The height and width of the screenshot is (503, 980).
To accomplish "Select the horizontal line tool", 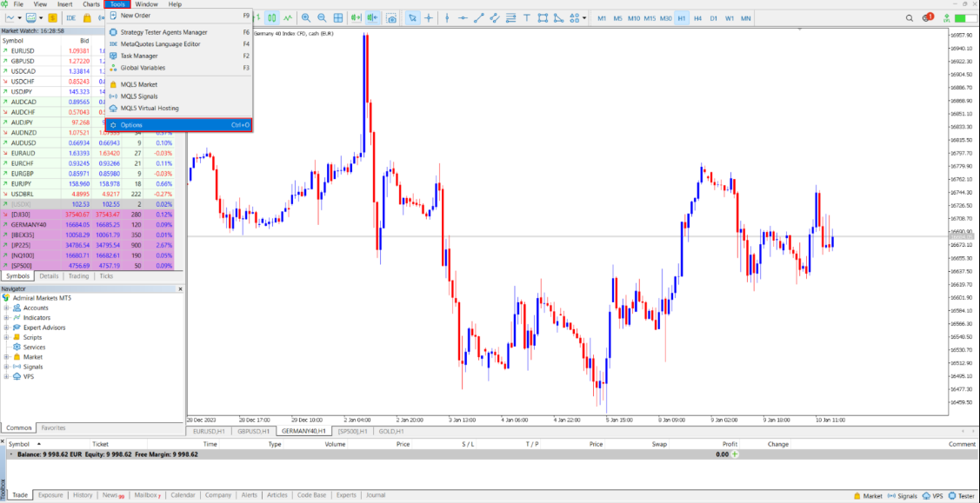I will (463, 18).
